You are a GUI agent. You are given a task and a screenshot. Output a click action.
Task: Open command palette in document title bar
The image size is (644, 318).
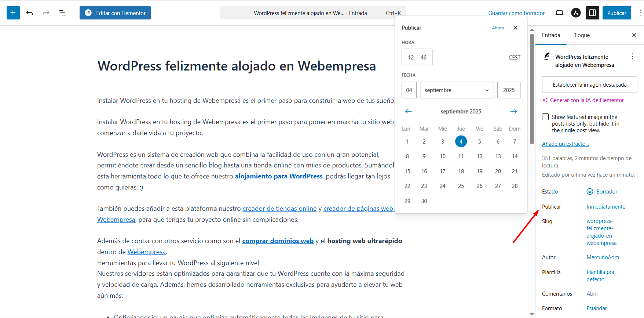[313, 13]
